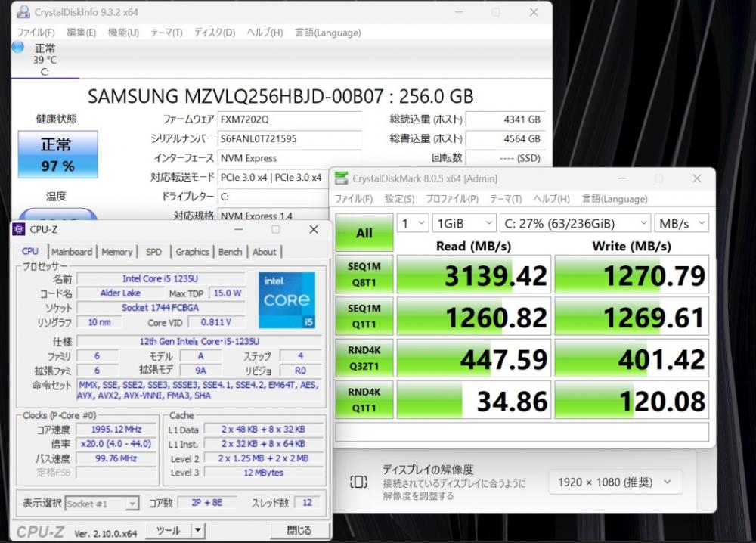The width and height of the screenshot is (756, 543).
Task: Click the SEQ1M Q8T1 write result 1270.79
Action: tap(631, 275)
